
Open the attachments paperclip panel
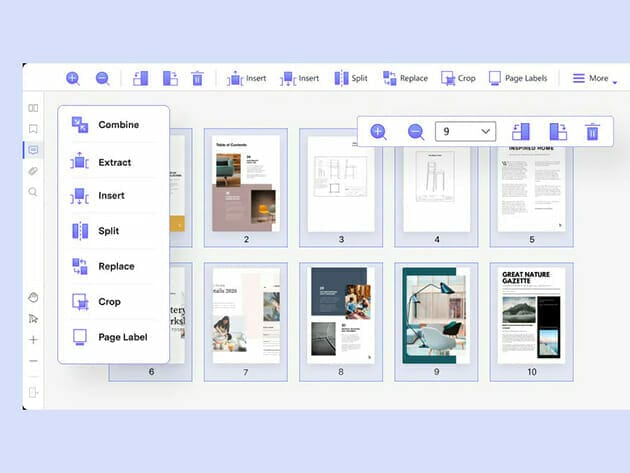click(x=33, y=171)
